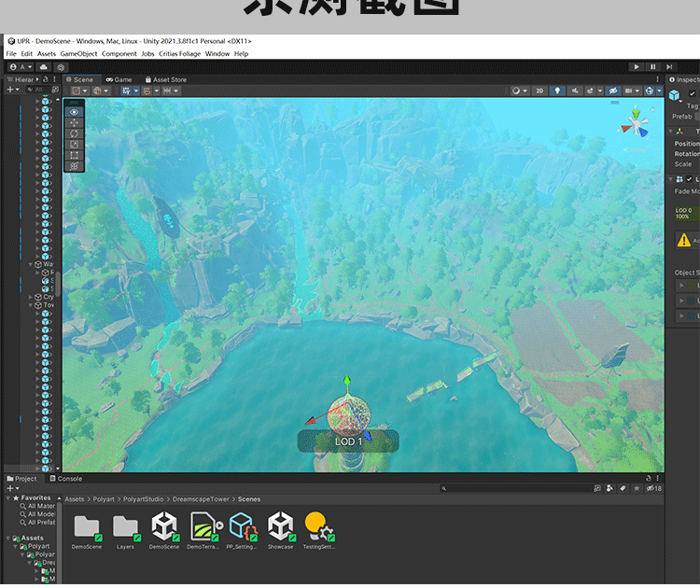
Task: Open the Scene view three-dot menu
Action: pos(658,79)
